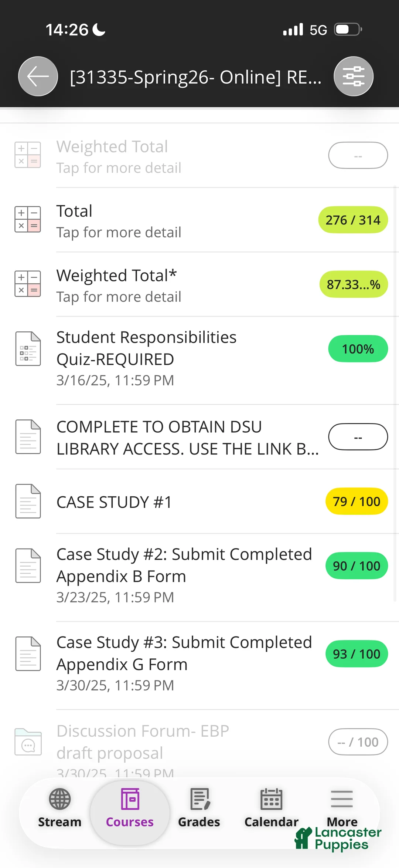Open Case Study #3 Appendix G Form
The height and width of the screenshot is (868, 399).
click(x=184, y=653)
